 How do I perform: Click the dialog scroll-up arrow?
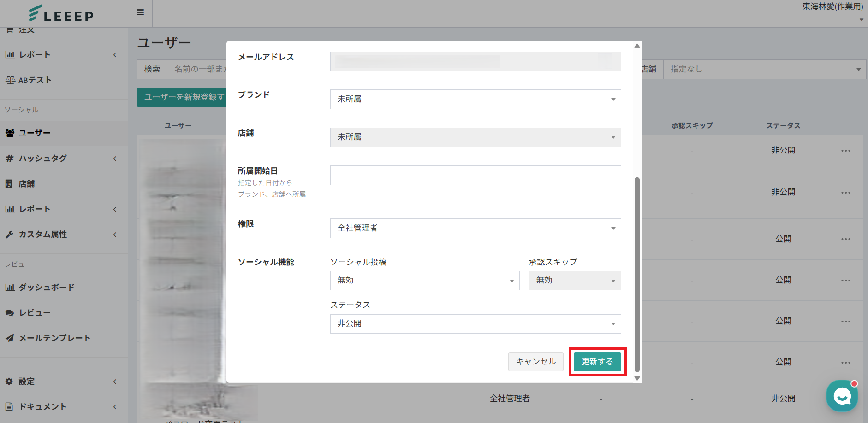point(637,46)
